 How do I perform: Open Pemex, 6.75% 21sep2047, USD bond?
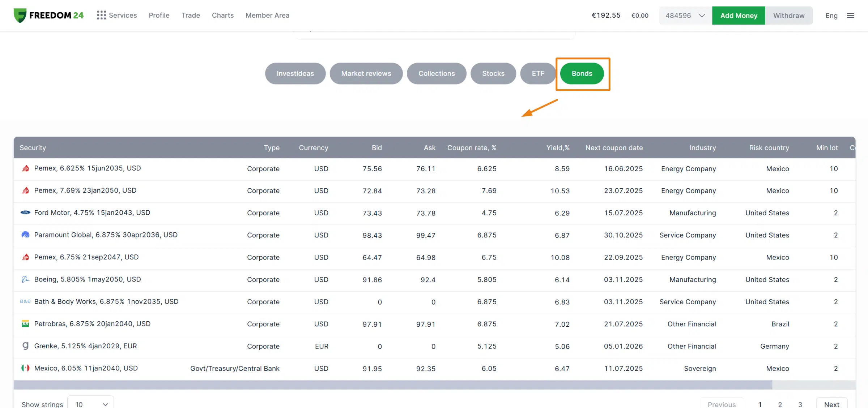86,257
